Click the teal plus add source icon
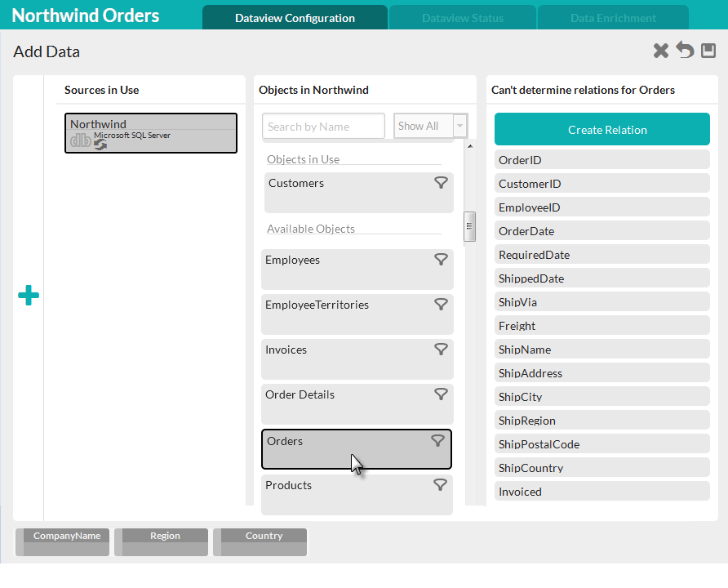The height and width of the screenshot is (588, 728). coord(29,296)
